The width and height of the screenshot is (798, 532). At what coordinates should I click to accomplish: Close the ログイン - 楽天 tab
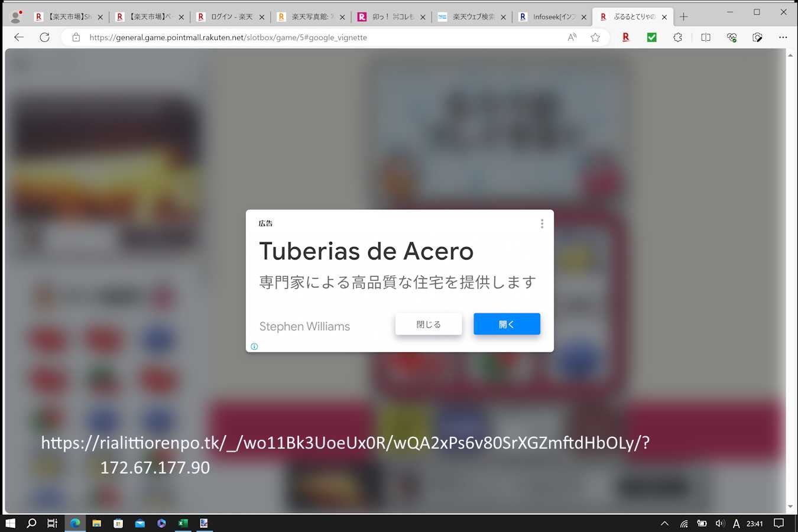point(261,17)
